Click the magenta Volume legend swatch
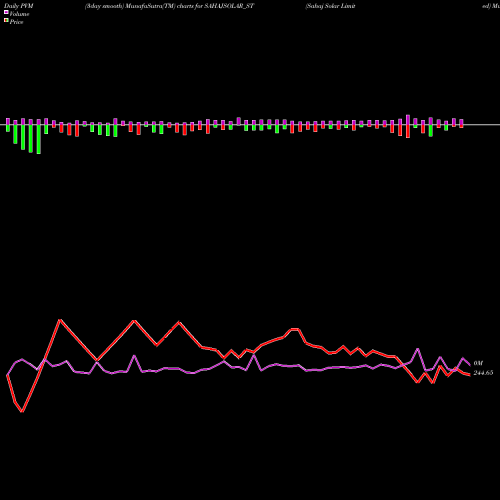This screenshot has width=500, height=500. (x=6, y=13)
